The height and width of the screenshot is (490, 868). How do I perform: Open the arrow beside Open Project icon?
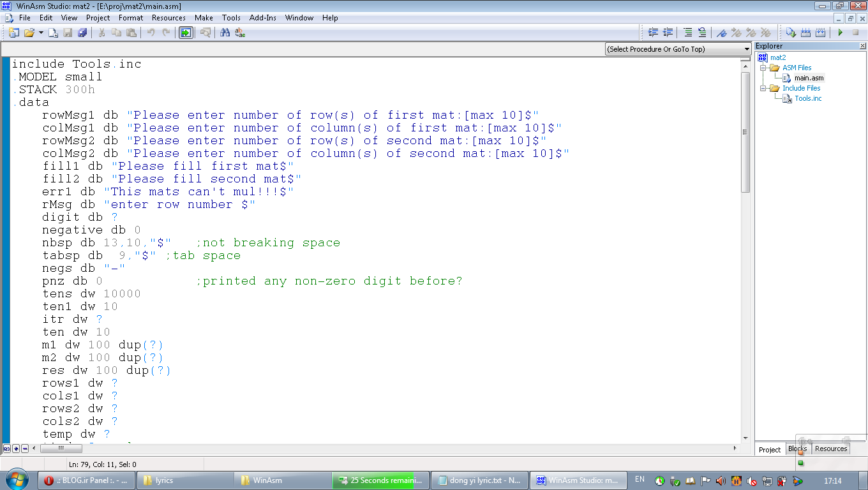pos(41,33)
